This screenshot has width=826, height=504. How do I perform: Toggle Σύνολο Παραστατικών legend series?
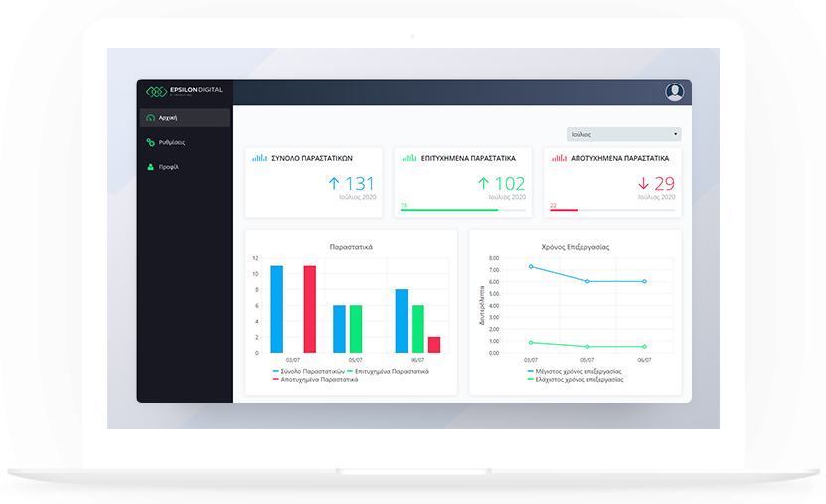(309, 371)
